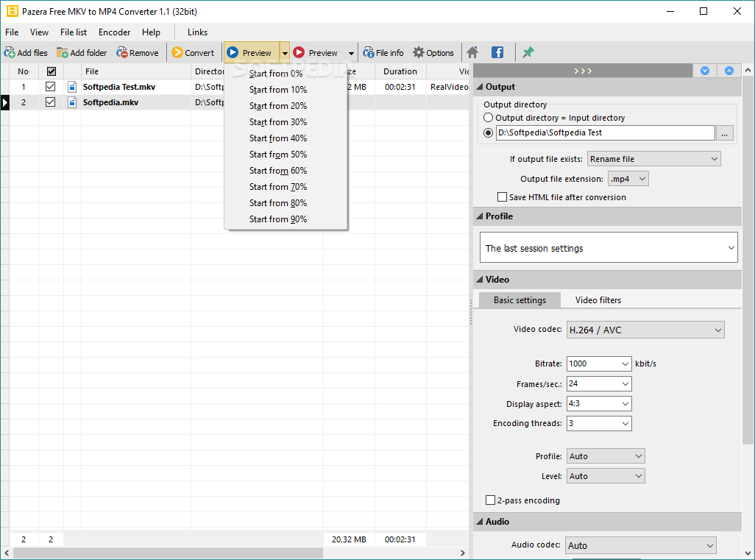Enable Save HTML file after conversion
Image resolution: width=755 pixels, height=560 pixels.
tap(502, 197)
